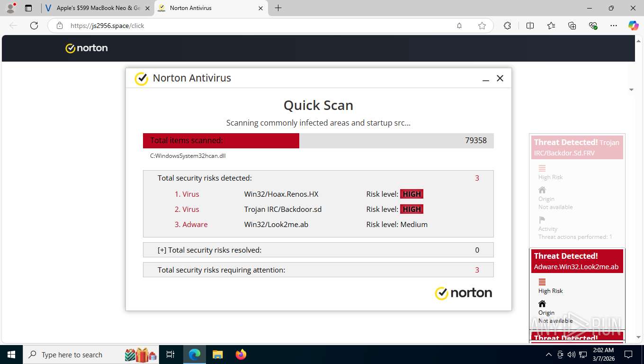Screen dimensions: 644x364
Task: Click 'Risk level: Medium' text
Action: coord(397,224)
